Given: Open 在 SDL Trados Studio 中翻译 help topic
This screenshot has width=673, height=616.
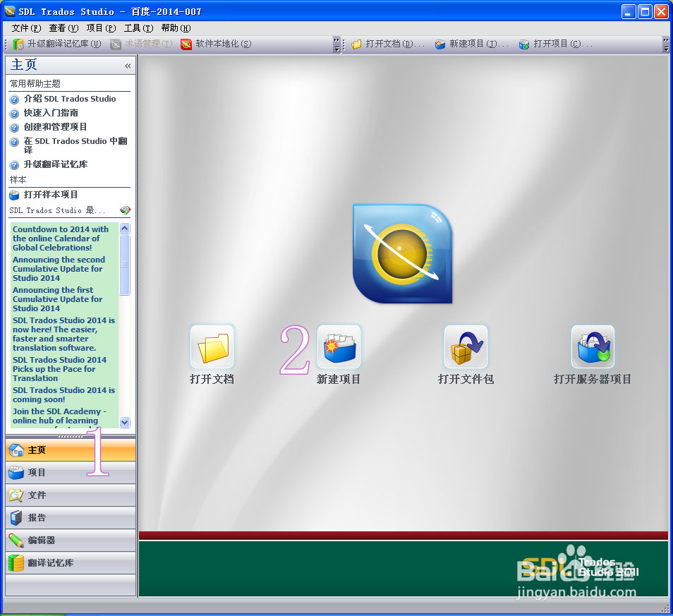Looking at the screenshot, I should point(75,145).
